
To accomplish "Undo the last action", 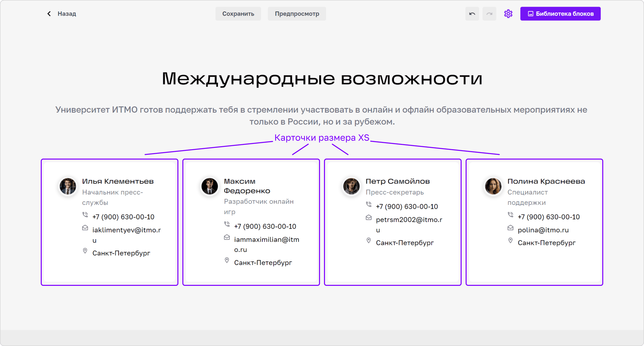I will pos(472,14).
